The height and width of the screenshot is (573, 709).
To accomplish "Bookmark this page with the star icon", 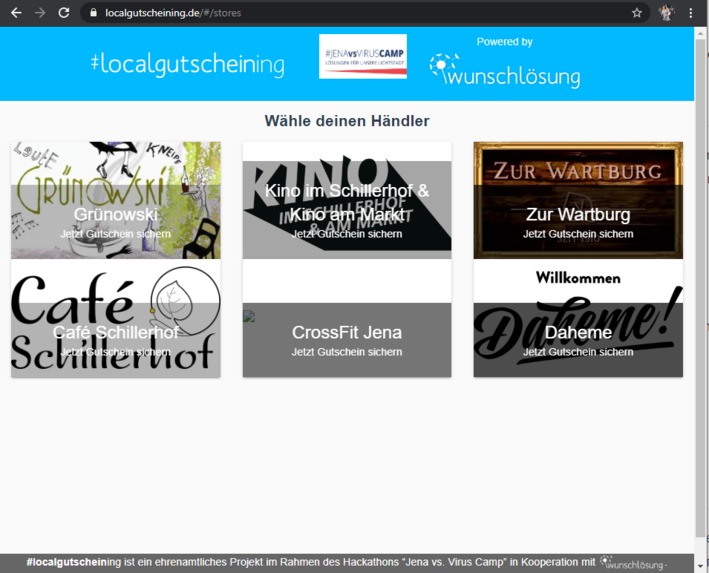I will [x=637, y=13].
